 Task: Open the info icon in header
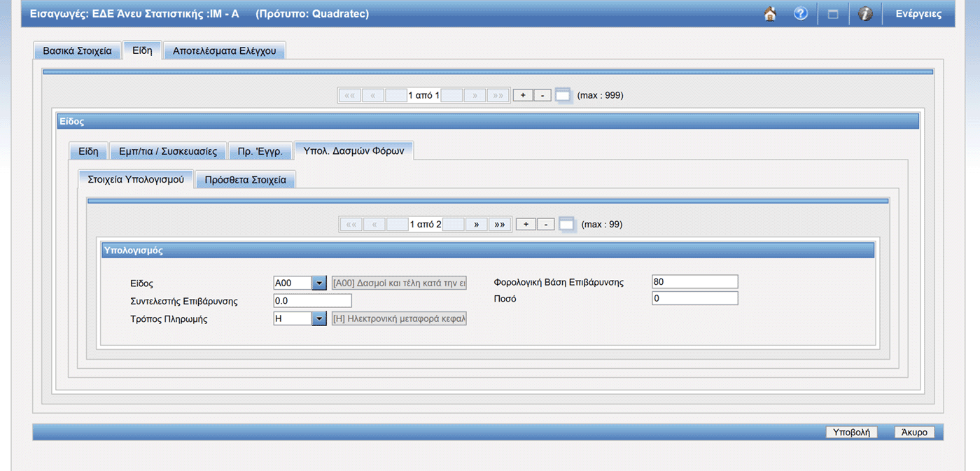coord(865,14)
